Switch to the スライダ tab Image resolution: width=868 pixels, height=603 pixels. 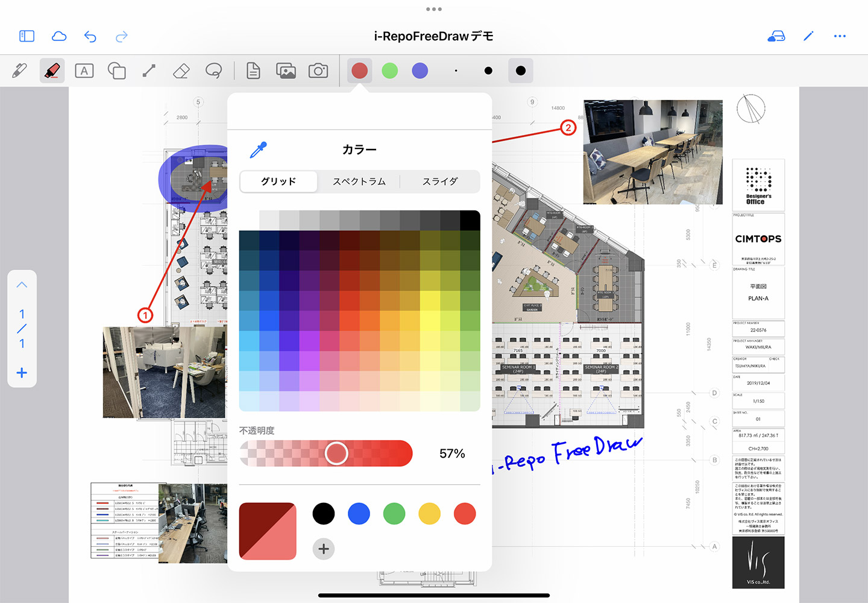440,182
